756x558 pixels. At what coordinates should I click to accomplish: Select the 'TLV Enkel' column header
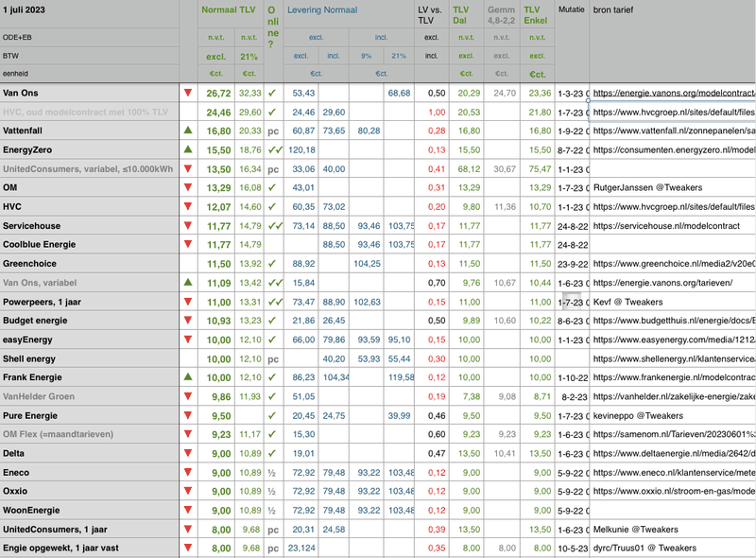(x=536, y=15)
